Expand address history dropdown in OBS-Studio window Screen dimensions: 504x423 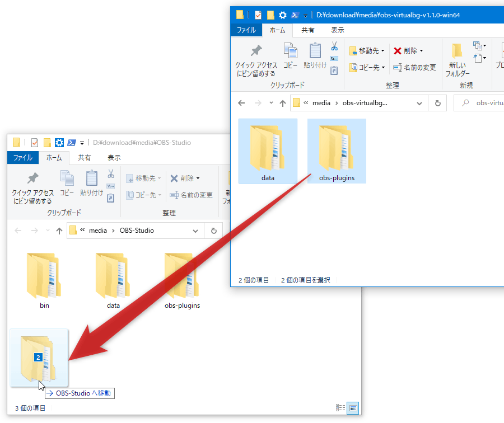pyautogui.click(x=195, y=231)
